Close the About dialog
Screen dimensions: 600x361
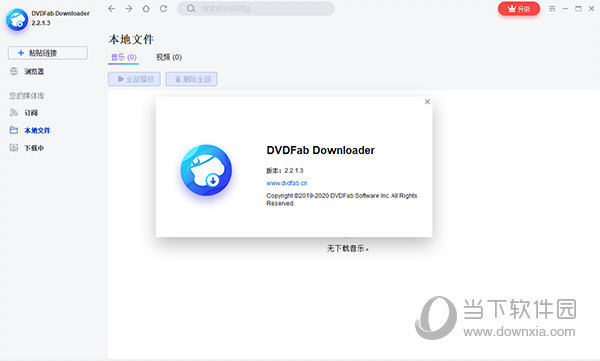click(x=427, y=102)
